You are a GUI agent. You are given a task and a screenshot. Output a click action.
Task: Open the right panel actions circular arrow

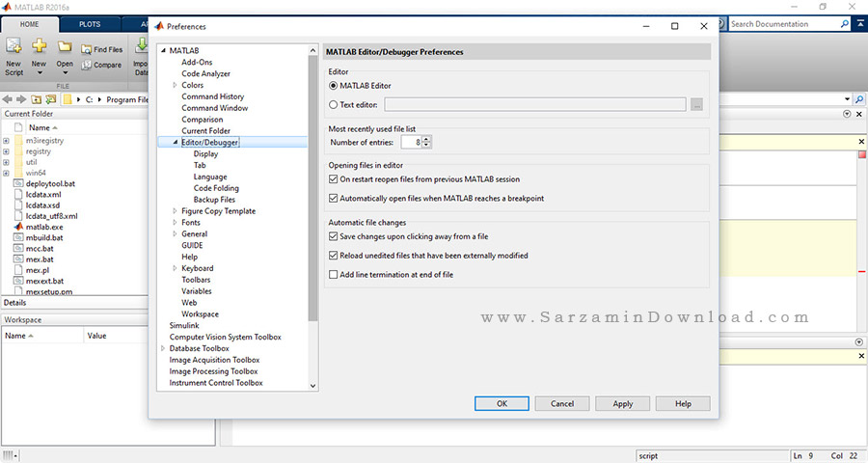[847, 114]
